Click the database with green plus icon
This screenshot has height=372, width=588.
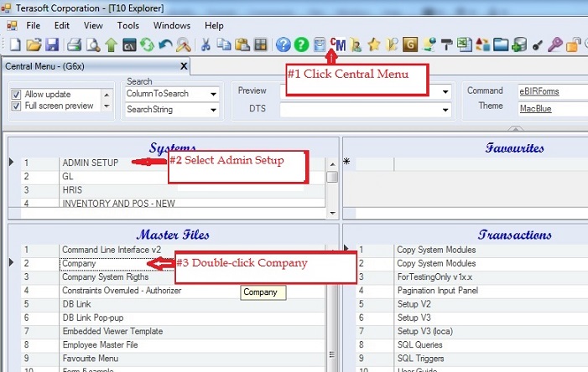click(x=519, y=44)
